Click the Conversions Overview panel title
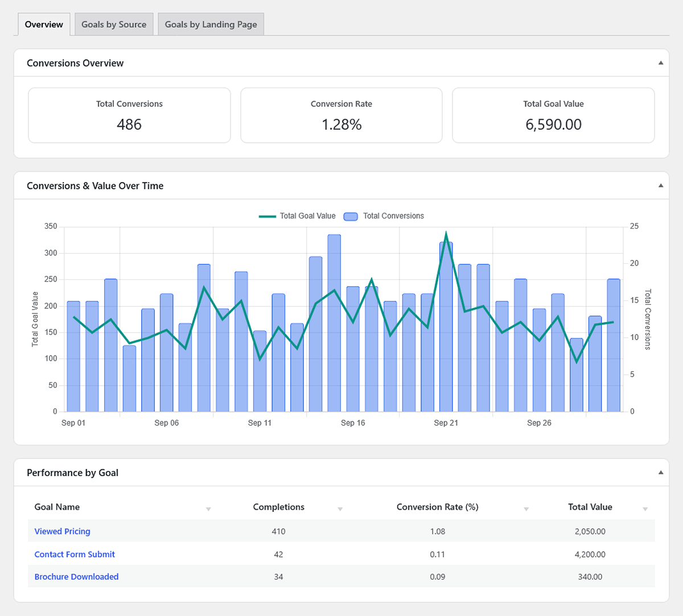This screenshot has height=616, width=683. (x=75, y=63)
